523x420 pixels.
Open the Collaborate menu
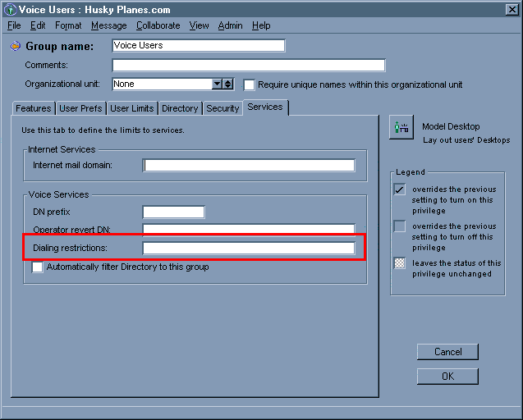coord(158,25)
